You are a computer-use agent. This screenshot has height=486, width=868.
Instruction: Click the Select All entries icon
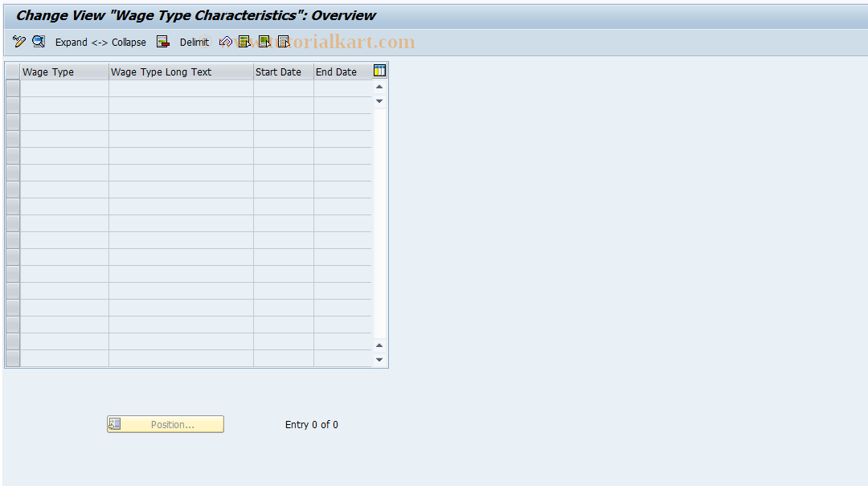[244, 42]
